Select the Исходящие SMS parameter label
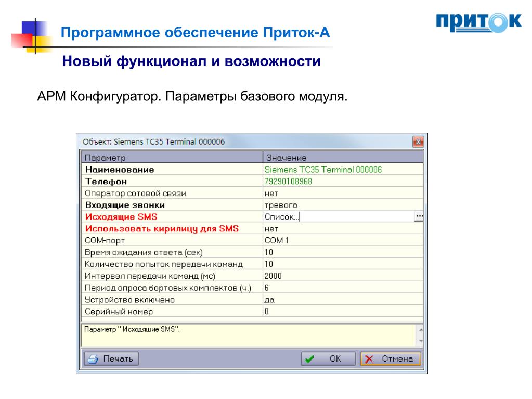The image size is (532, 399). 121,217
